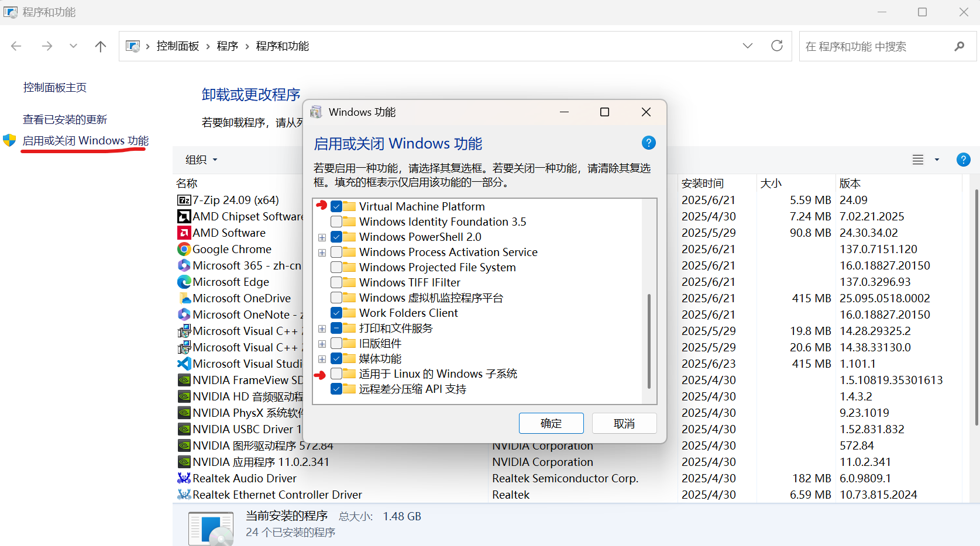Click the 取消 button
Image resolution: width=980 pixels, height=546 pixels.
[x=624, y=423]
